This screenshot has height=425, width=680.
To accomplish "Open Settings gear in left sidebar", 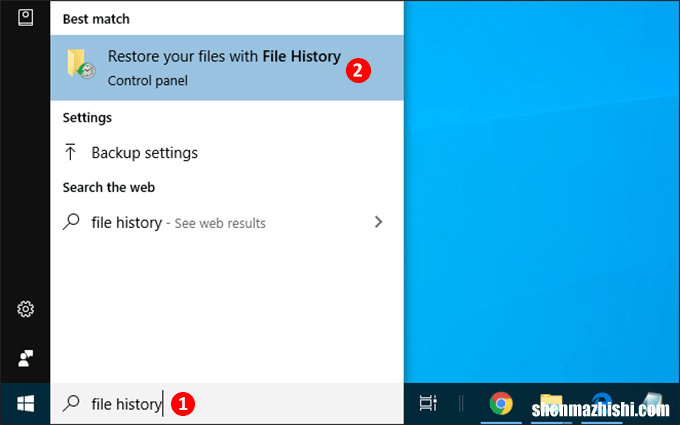I will coord(26,309).
